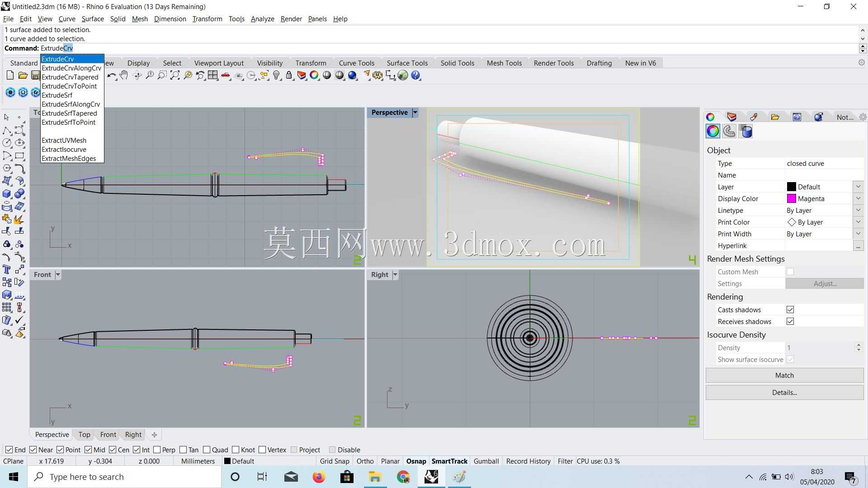
Task: Click the Undo arrow icon
Action: 111,75
